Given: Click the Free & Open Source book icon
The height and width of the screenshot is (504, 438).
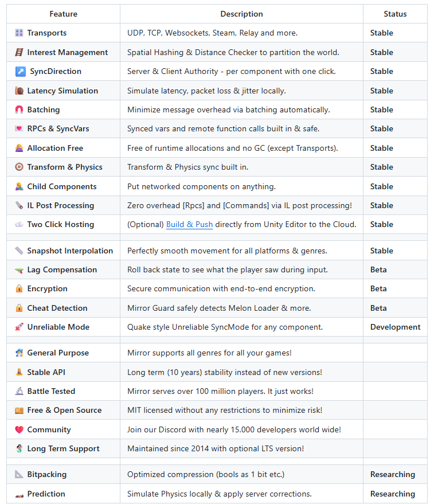Looking at the screenshot, I should pos(19,411).
